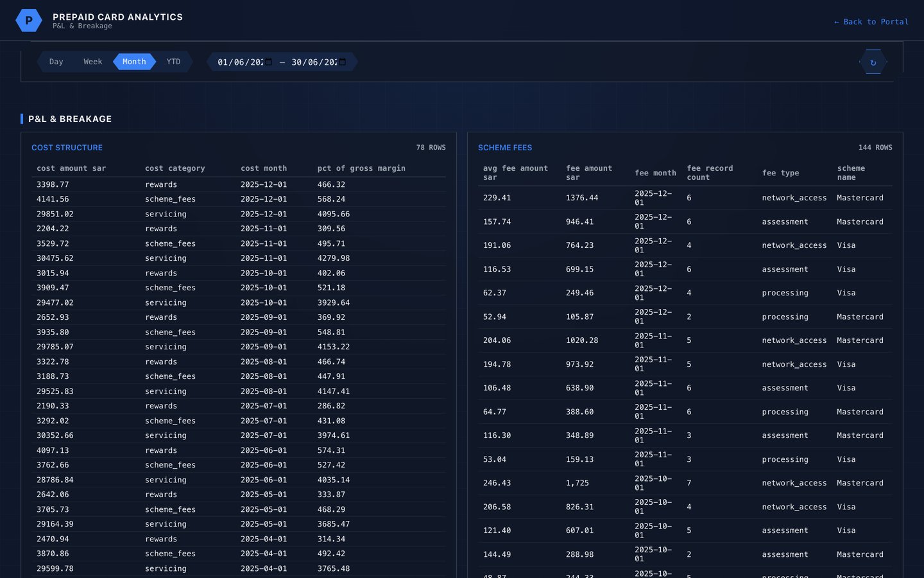Click the hexagonal P logo icon
Image resolution: width=924 pixels, height=578 pixels.
pos(29,21)
